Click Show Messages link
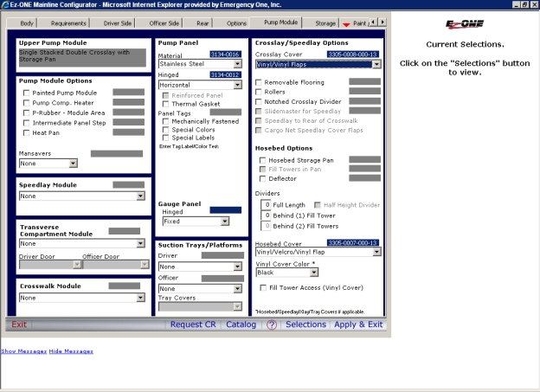The width and height of the screenshot is (540, 392). tap(23, 351)
